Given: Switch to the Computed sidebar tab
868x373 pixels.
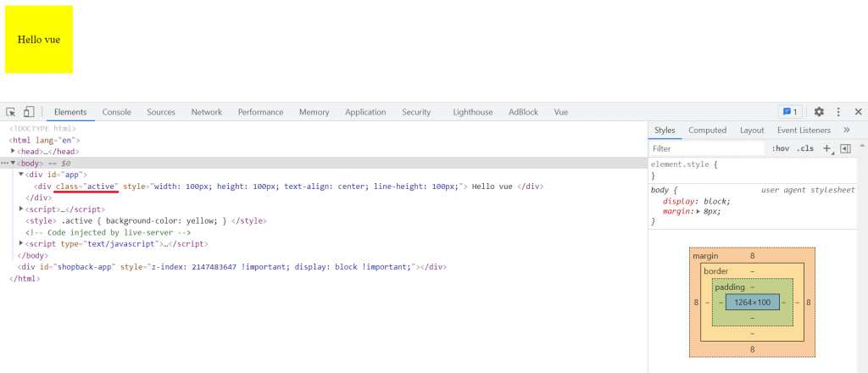Looking at the screenshot, I should [x=708, y=130].
